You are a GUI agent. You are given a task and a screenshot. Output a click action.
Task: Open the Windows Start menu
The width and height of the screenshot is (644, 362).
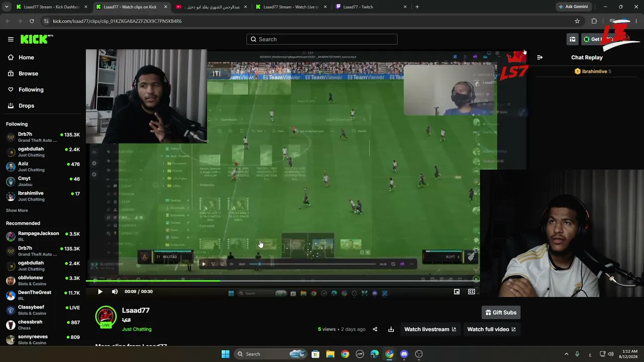[225, 354]
